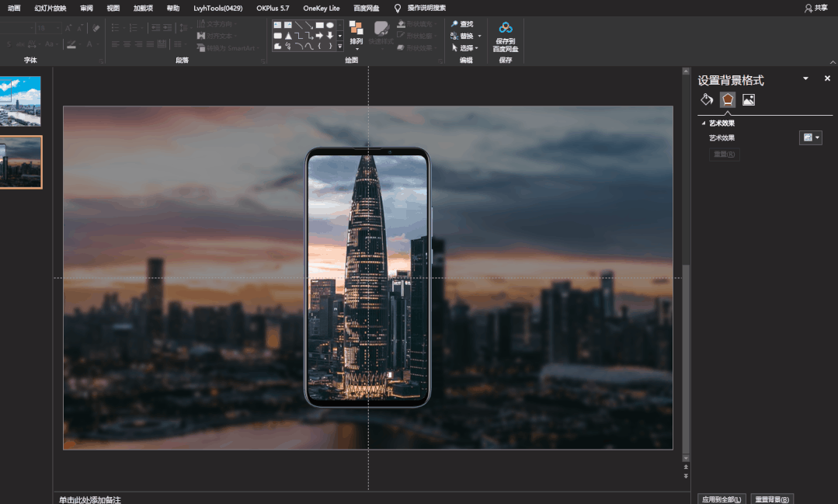This screenshot has width=838, height=504.
Task: Collapse the 艺术效果 section
Action: (704, 123)
